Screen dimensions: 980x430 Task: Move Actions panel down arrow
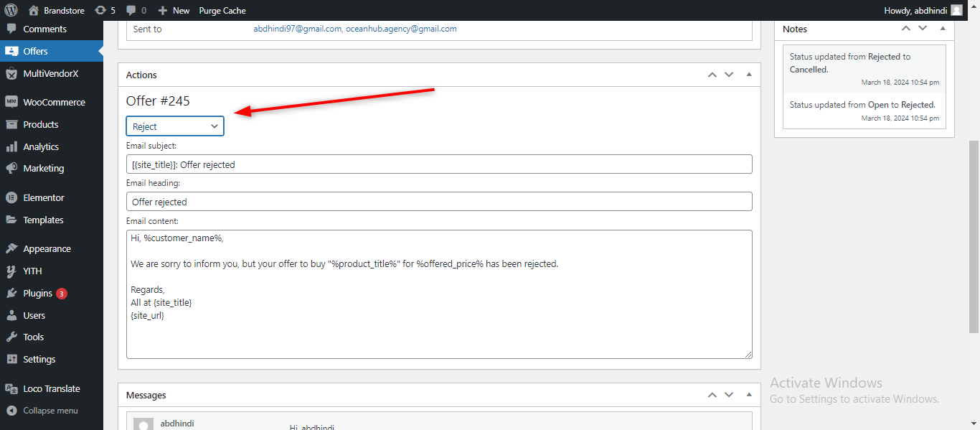pos(729,75)
